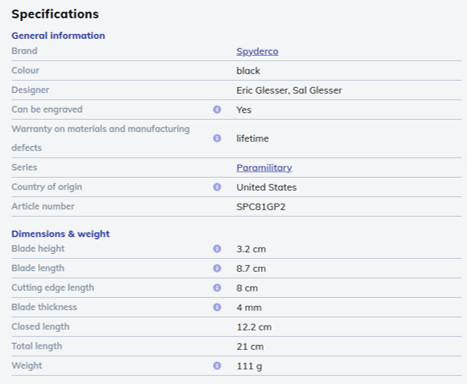Click the lifetime warranty value

(x=252, y=138)
